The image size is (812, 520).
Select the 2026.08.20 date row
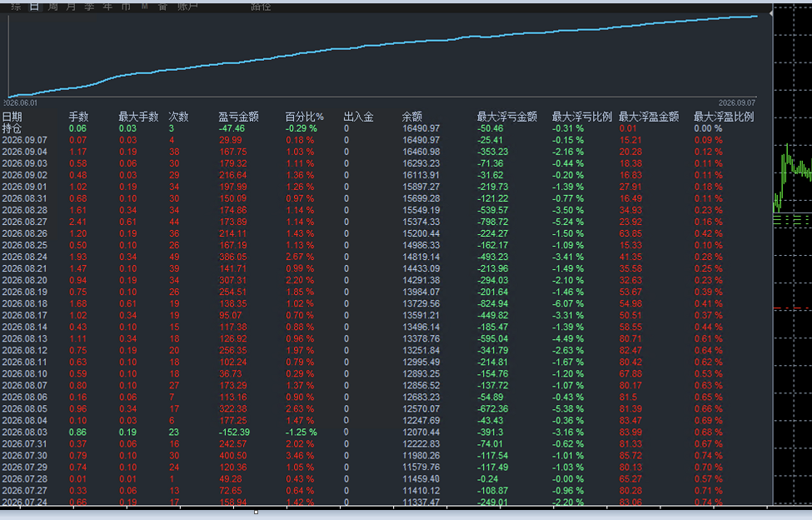24,280
